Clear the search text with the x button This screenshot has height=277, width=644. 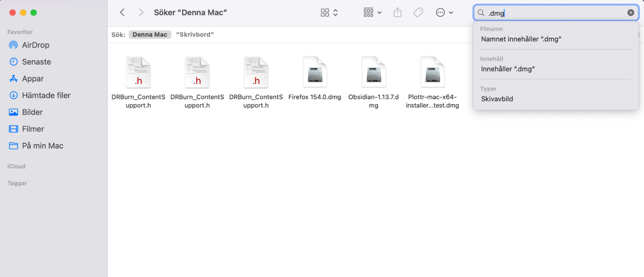[x=630, y=13]
